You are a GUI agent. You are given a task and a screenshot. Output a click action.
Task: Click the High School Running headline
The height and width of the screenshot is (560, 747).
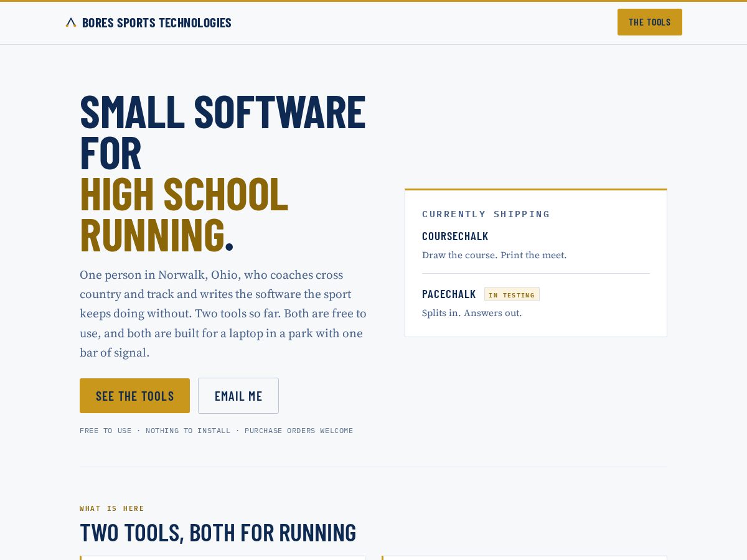pos(184,215)
